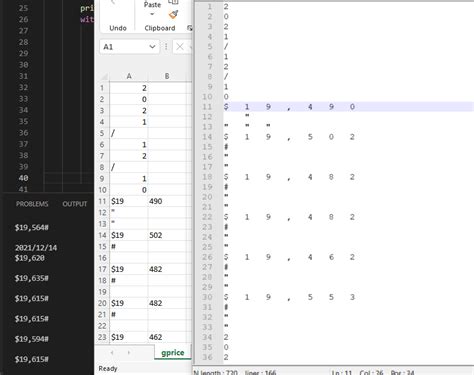Viewport: 474px width, 375px height.
Task: Click the formula bar Cancel X icon
Action: (x=180, y=47)
